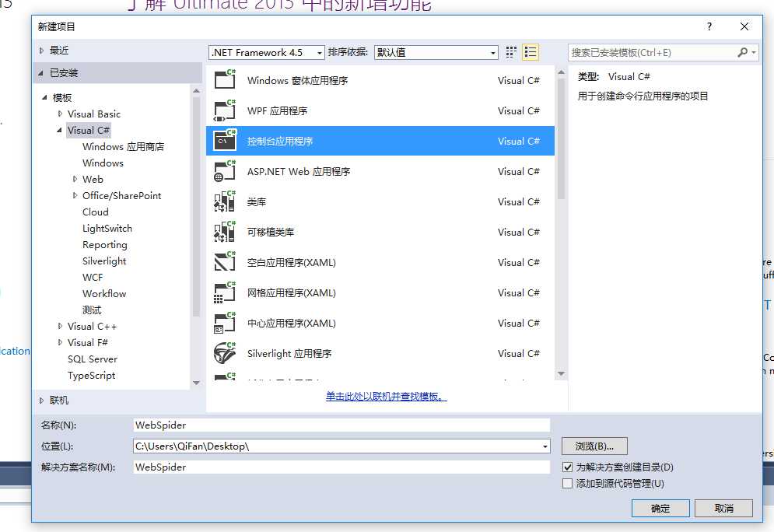Click tree panel scroll up arrow

197,91
